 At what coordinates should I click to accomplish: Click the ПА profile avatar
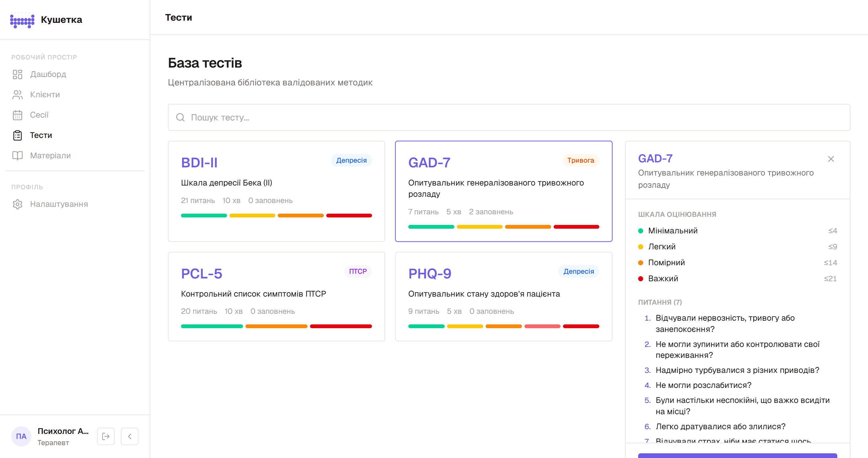[21, 436]
